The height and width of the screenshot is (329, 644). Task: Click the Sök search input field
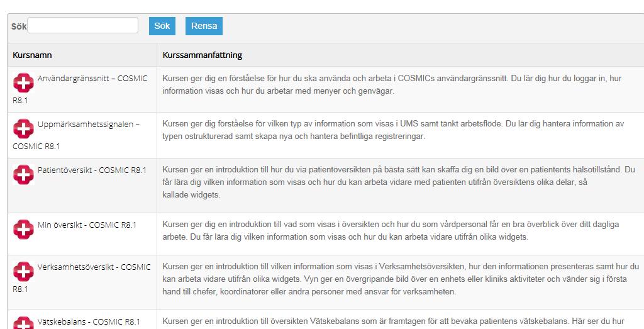coord(82,25)
